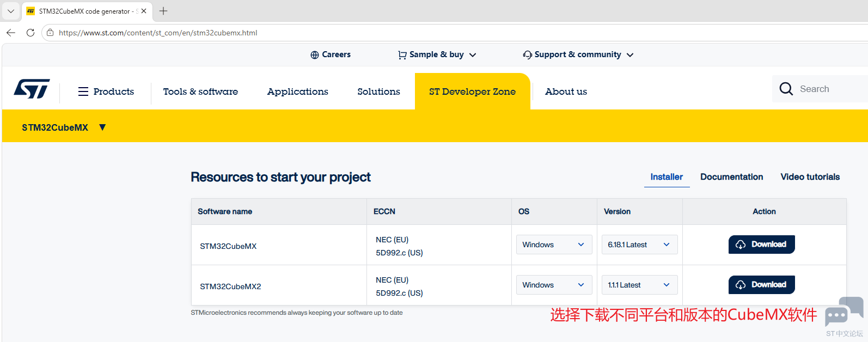Screen dimensions: 868x342
Task: Click the STM32CubeMX title in yellow bar
Action: click(55, 127)
